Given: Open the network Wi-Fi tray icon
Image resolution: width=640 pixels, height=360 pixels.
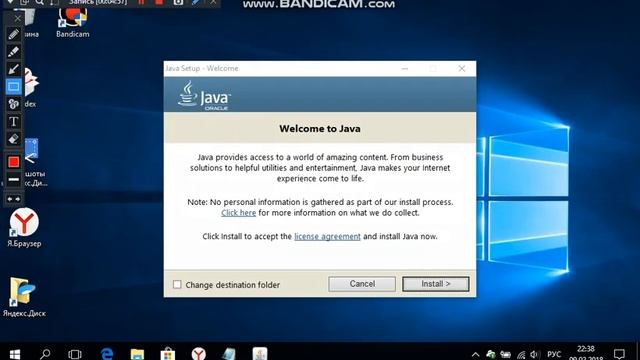Looking at the screenshot, I should click(521, 355).
